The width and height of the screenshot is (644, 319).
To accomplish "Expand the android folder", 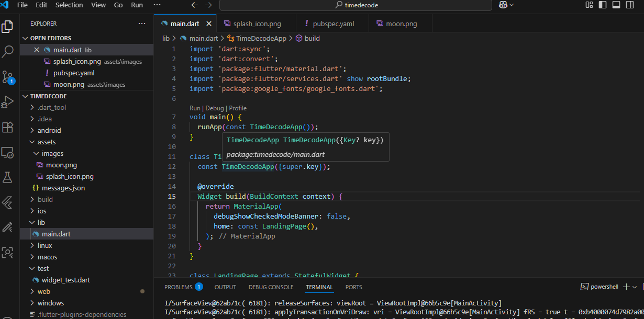I will pyautogui.click(x=49, y=130).
